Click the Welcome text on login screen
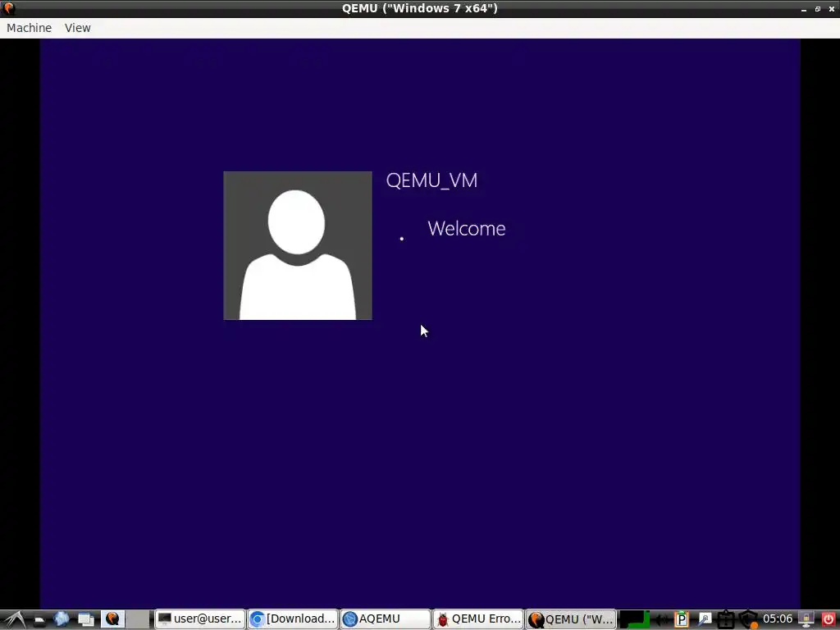 467,228
